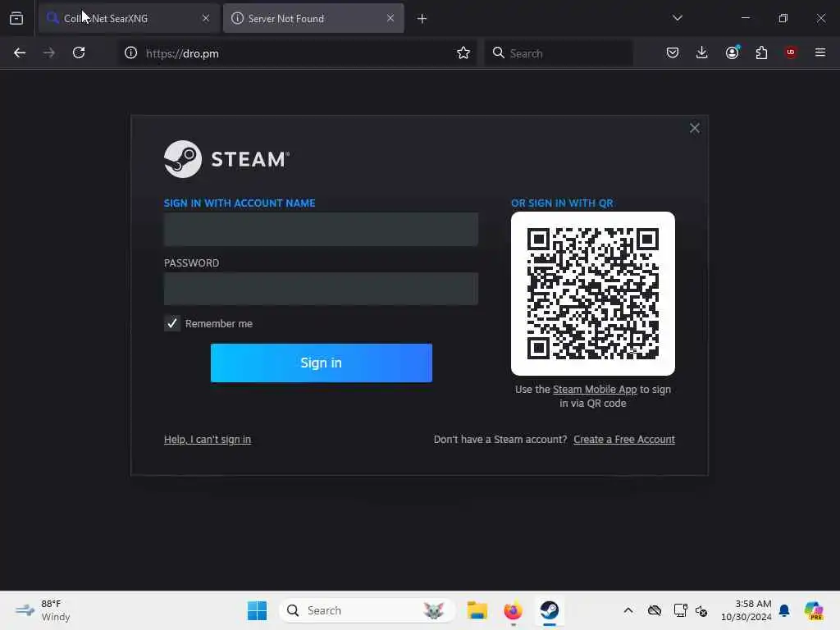The width and height of the screenshot is (840, 630).
Task: Go back to the previous page
Action: 20,53
